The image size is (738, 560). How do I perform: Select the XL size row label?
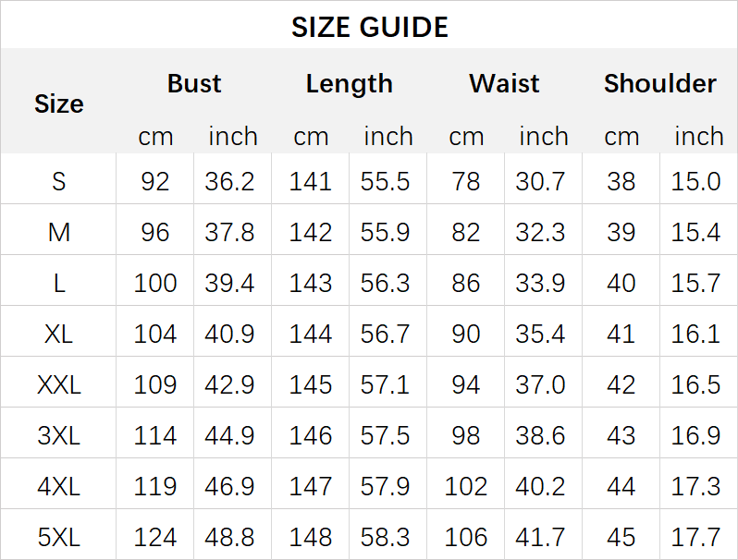pos(59,334)
